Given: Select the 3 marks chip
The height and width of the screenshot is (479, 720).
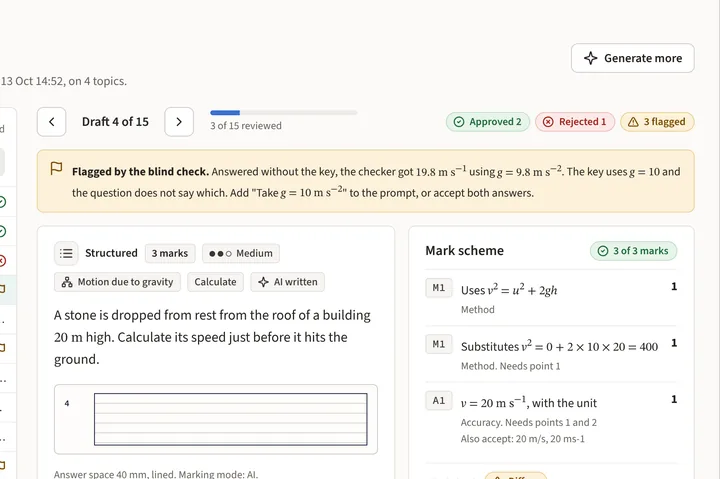Looking at the screenshot, I should [170, 254].
